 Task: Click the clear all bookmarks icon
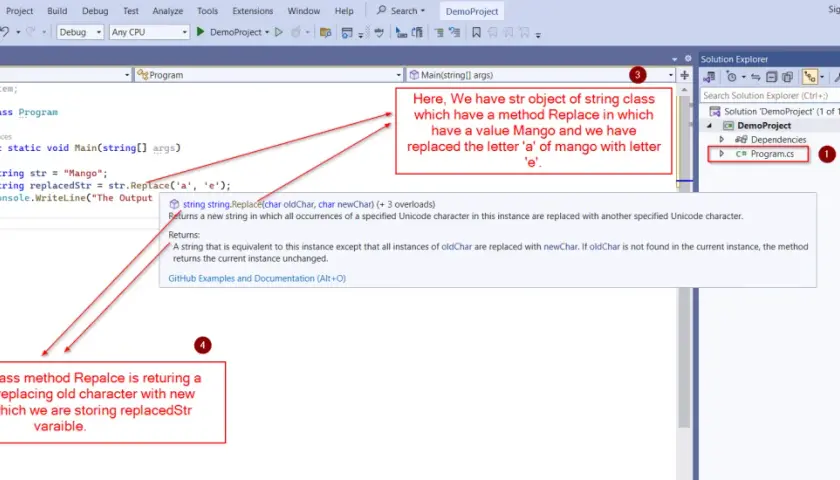[x=524, y=33]
